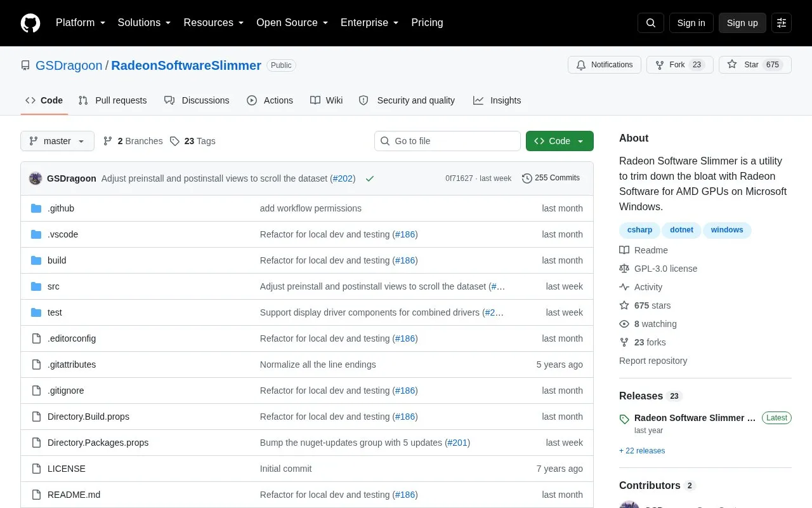Click the Sign in button
812x508 pixels.
point(691,23)
